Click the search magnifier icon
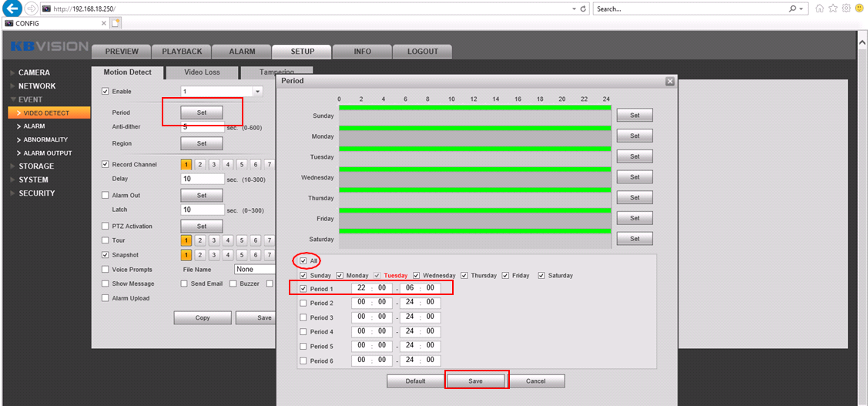 coord(793,8)
